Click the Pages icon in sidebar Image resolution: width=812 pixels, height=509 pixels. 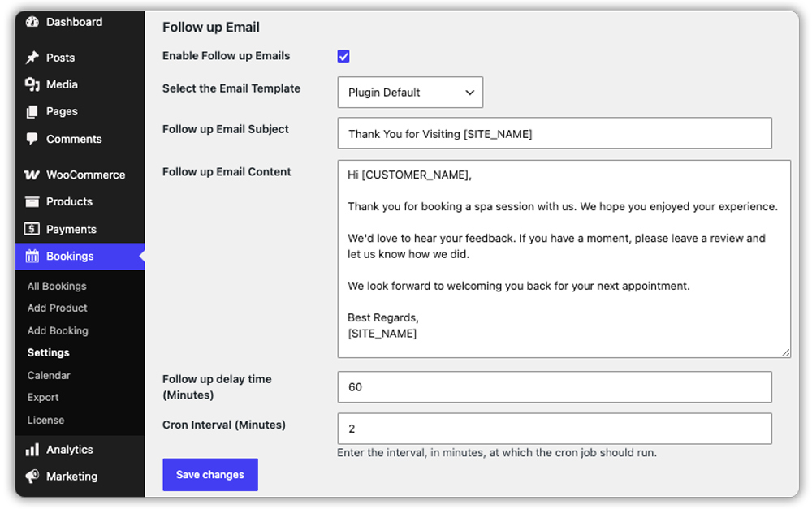click(x=32, y=111)
